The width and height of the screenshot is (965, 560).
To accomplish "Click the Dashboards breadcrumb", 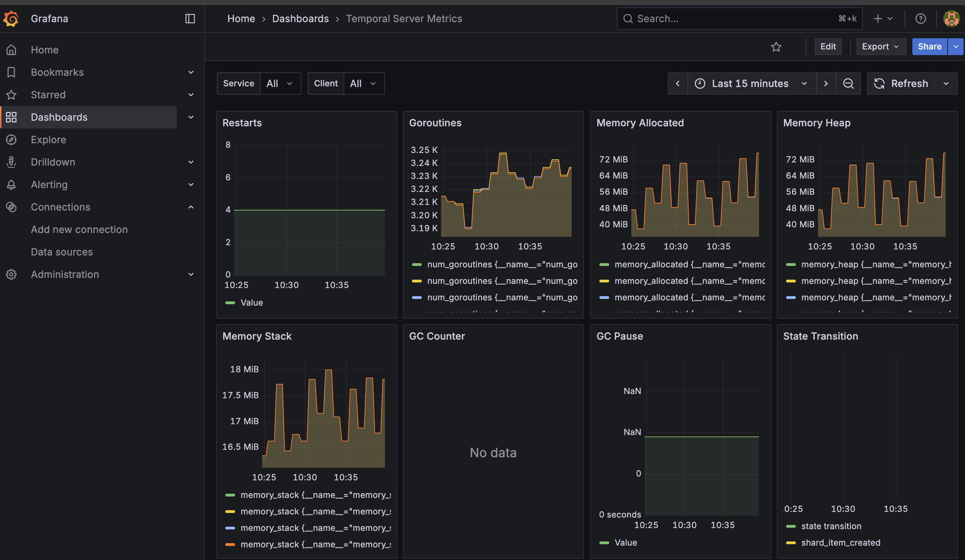I will (x=300, y=18).
